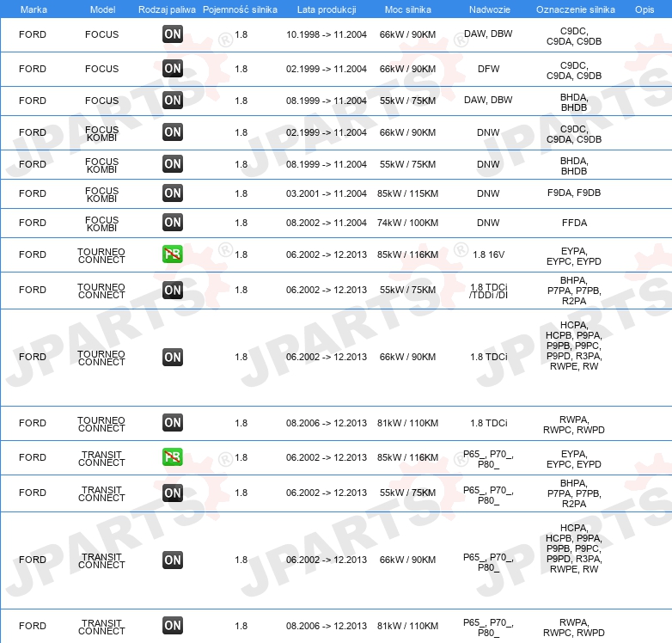Click 81kW / 110KM in Transit Connect row
Screen dimensions: 672x643
(x=407, y=626)
